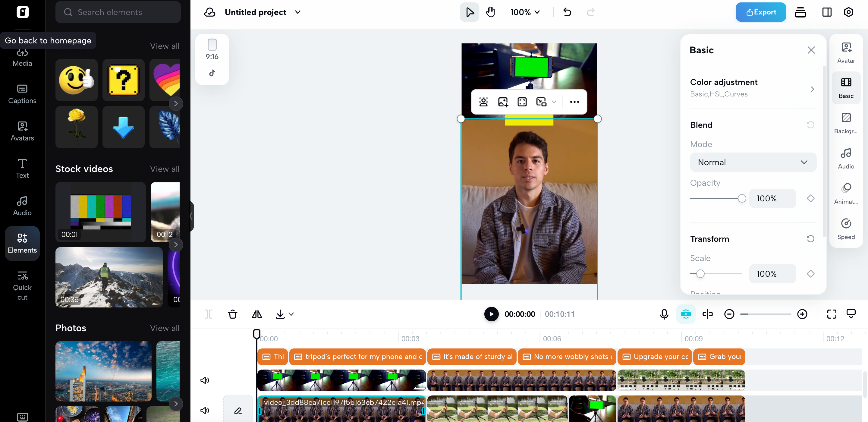This screenshot has width=868, height=422.
Task: Expand the download options chevron
Action: 291,314
